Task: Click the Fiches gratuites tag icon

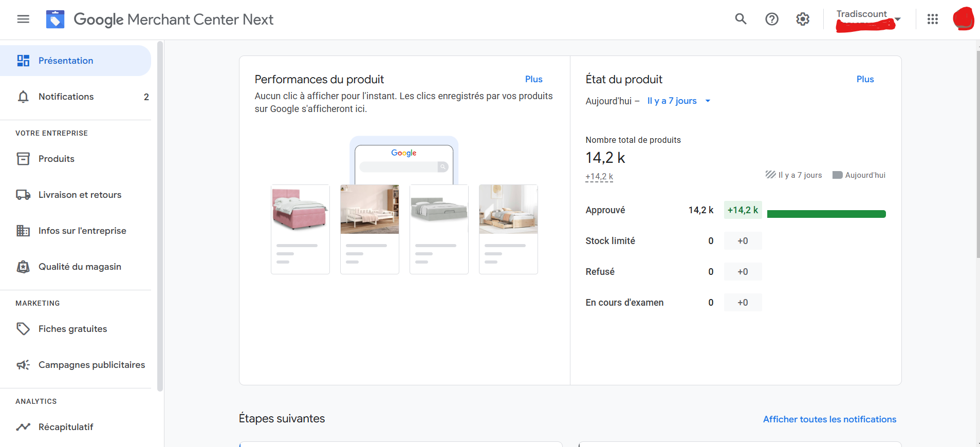Action: (x=23, y=329)
